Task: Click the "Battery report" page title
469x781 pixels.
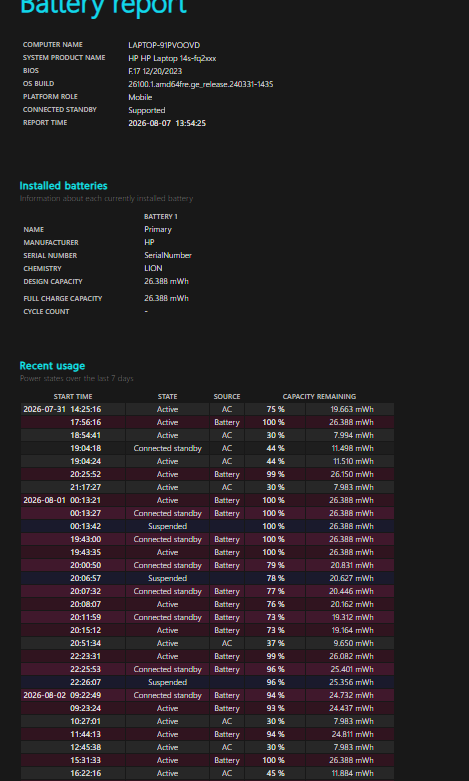Action: (x=103, y=7)
